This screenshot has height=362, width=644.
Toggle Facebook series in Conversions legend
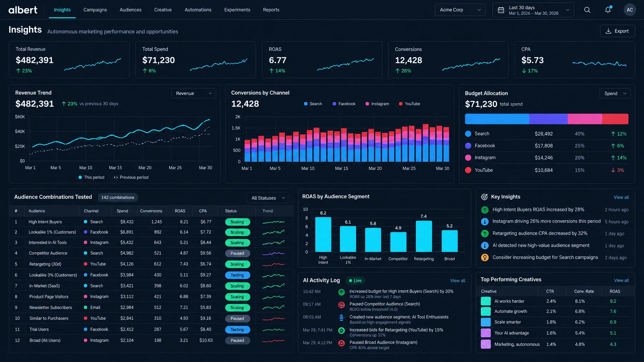[x=344, y=104]
